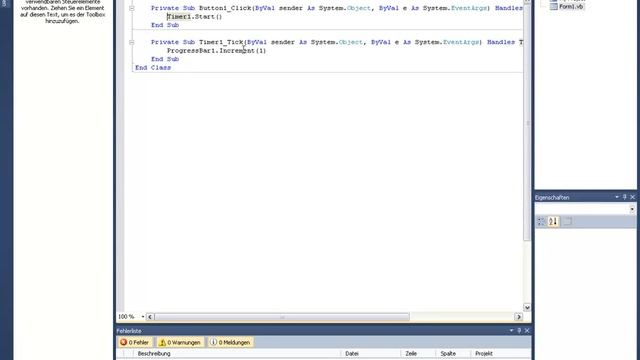Pin the Fehlerliste panel auto-hide
This screenshot has width=640, height=360.
point(519,331)
